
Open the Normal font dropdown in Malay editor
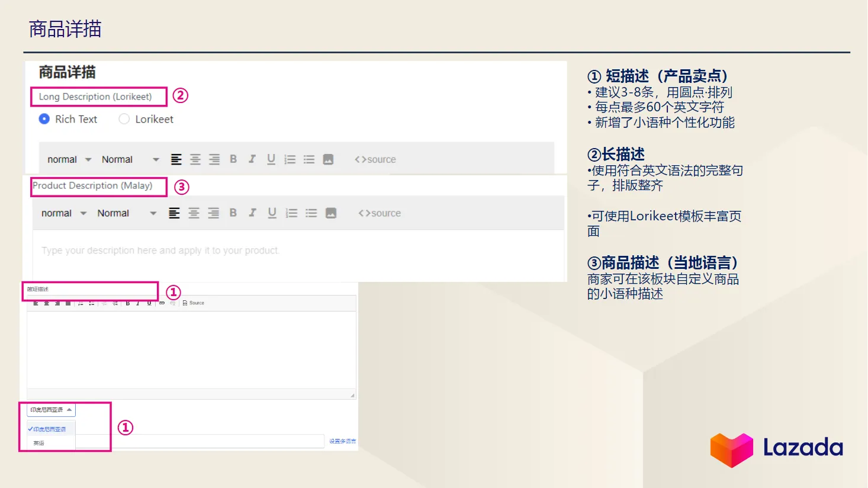tap(125, 213)
